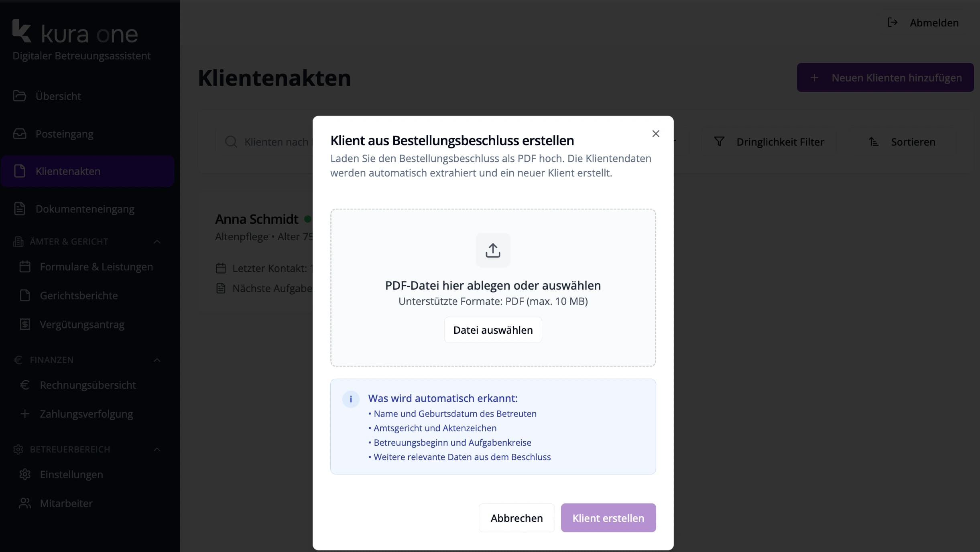Image resolution: width=980 pixels, height=552 pixels.
Task: Click the upload arrow icon in dropzone
Action: coord(493,250)
